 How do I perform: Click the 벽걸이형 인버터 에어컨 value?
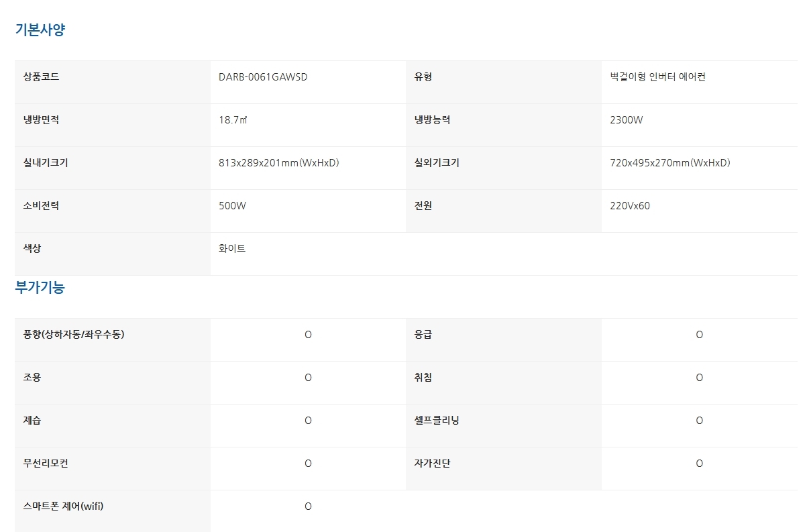[657, 77]
